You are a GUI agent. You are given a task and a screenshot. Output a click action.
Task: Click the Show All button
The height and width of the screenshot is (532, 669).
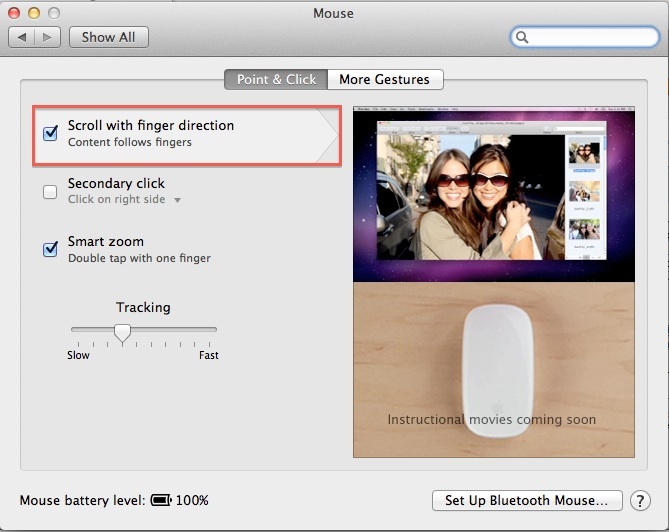pyautogui.click(x=108, y=37)
